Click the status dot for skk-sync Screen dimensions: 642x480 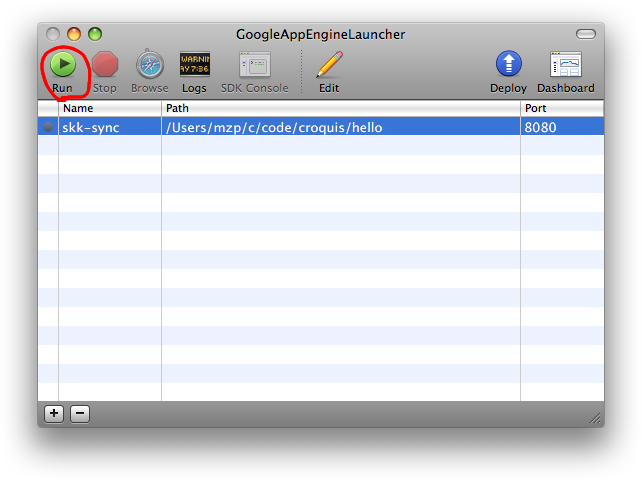pyautogui.click(x=48, y=127)
